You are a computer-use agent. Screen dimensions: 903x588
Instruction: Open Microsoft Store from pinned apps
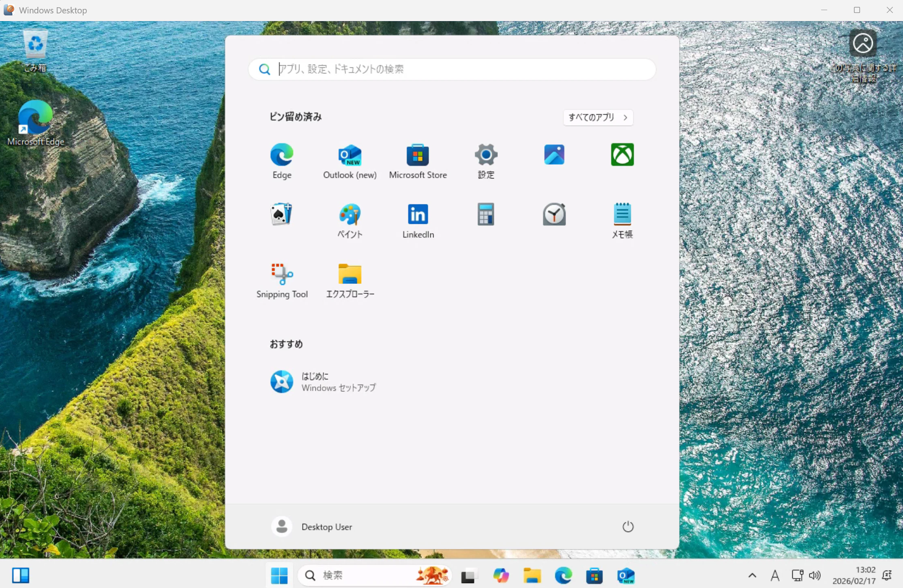(x=418, y=161)
